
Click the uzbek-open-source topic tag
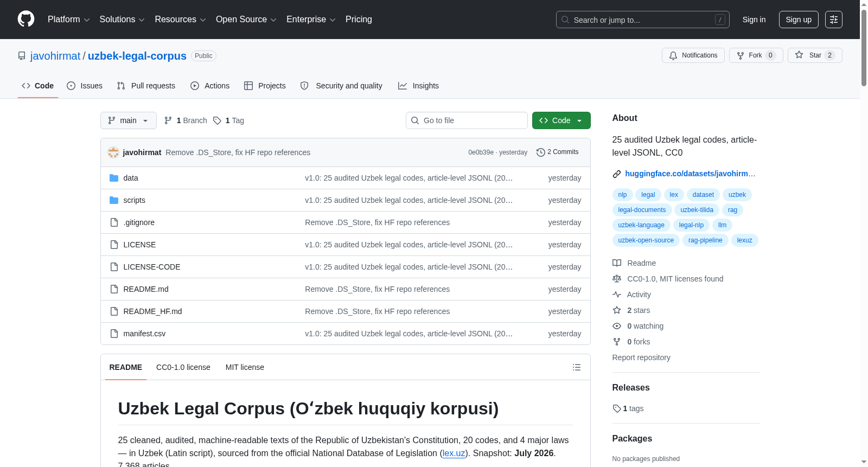point(646,240)
